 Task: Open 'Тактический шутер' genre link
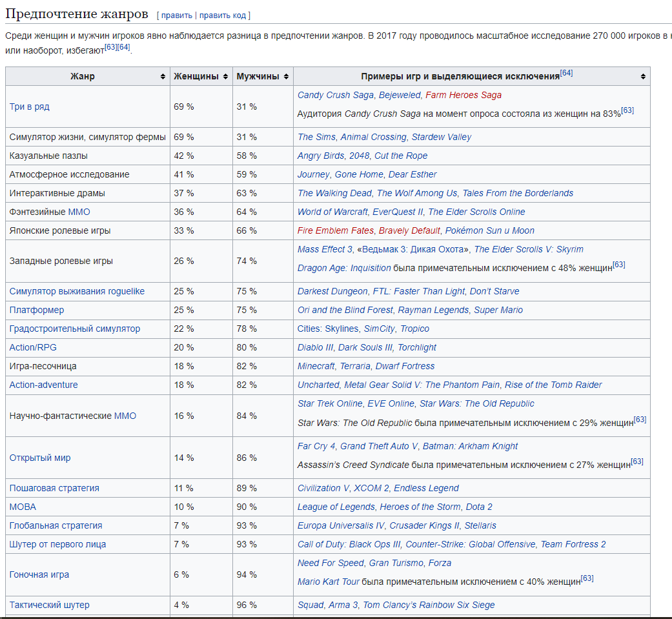tap(49, 605)
